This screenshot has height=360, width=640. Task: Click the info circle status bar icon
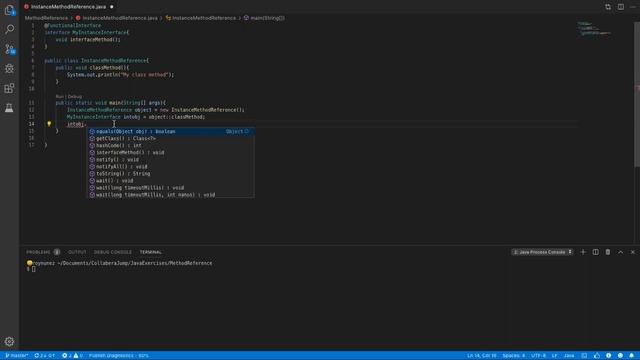[x=609, y=356]
